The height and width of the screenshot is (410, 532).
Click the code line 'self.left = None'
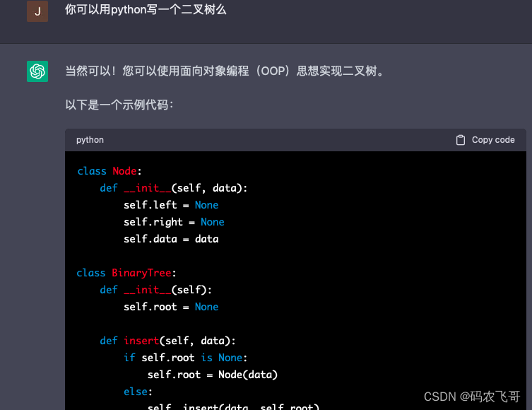tap(171, 205)
